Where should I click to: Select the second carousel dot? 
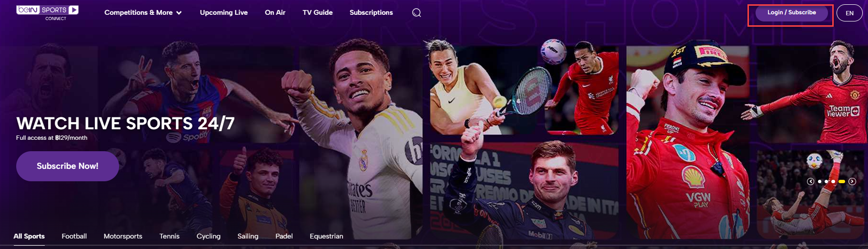tap(826, 181)
